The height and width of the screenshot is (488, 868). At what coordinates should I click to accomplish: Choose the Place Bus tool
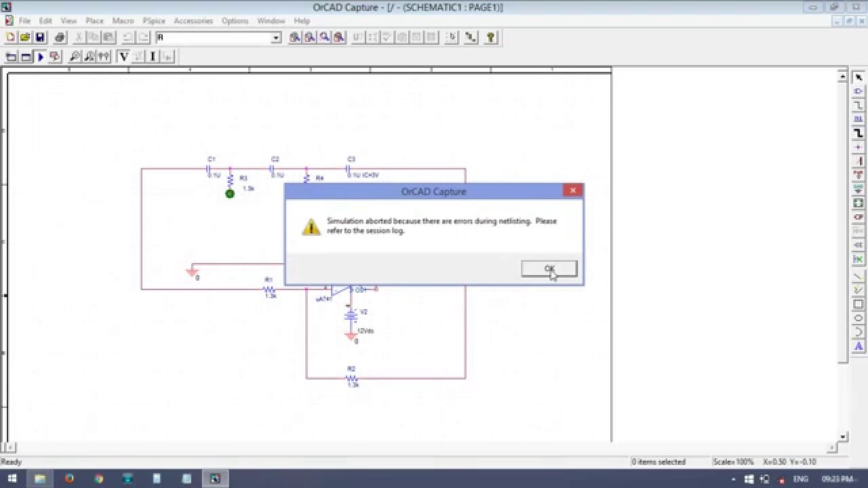859,134
